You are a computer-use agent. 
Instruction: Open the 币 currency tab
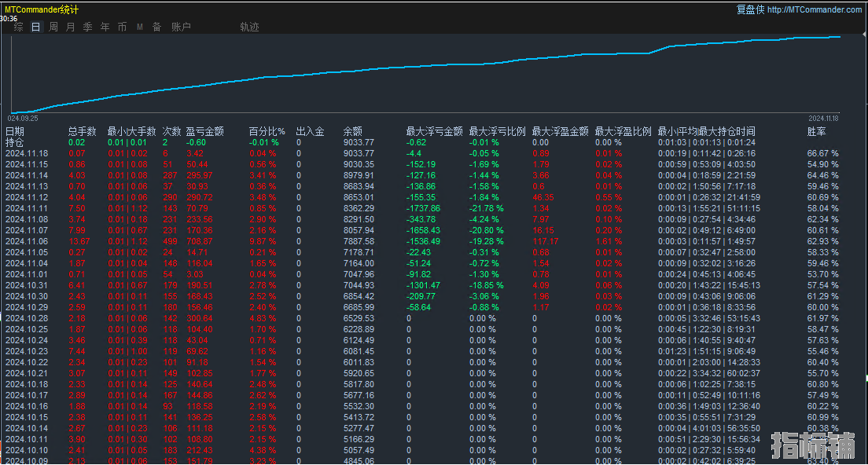pyautogui.click(x=123, y=27)
